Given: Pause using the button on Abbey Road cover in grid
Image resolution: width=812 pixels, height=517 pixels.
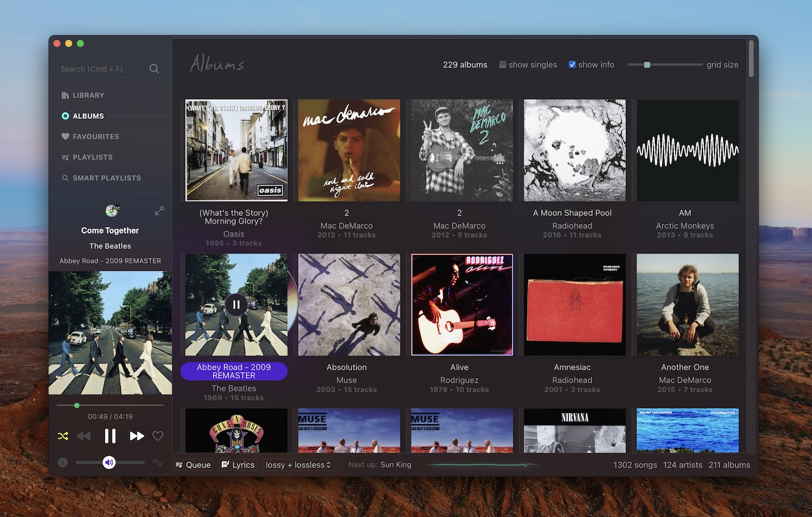Looking at the screenshot, I should coord(236,304).
